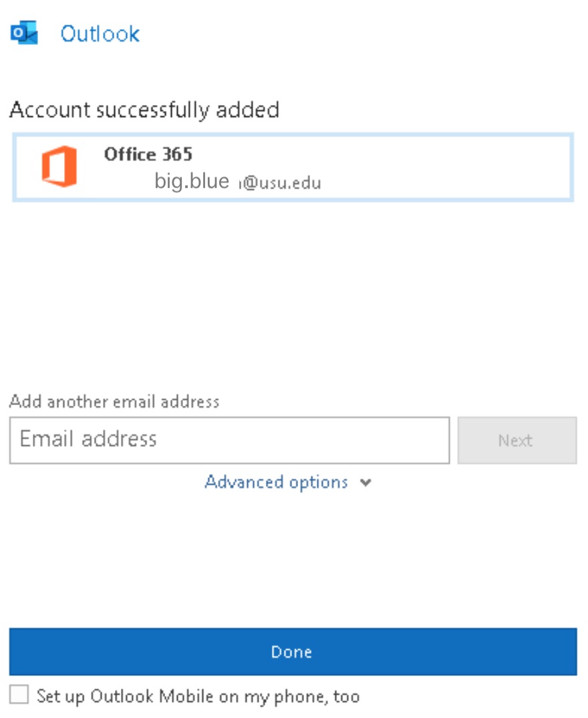The image size is (588, 718).
Task: Click the big.blue@usu.edu address text
Action: [237, 181]
